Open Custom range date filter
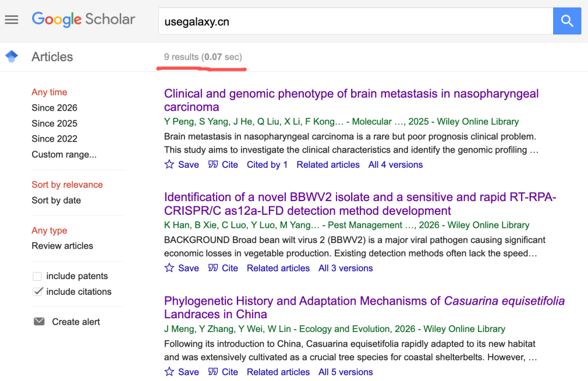 (x=64, y=154)
